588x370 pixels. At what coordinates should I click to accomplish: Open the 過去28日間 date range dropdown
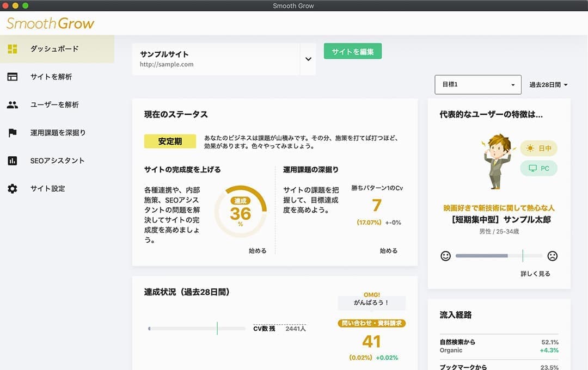point(548,85)
